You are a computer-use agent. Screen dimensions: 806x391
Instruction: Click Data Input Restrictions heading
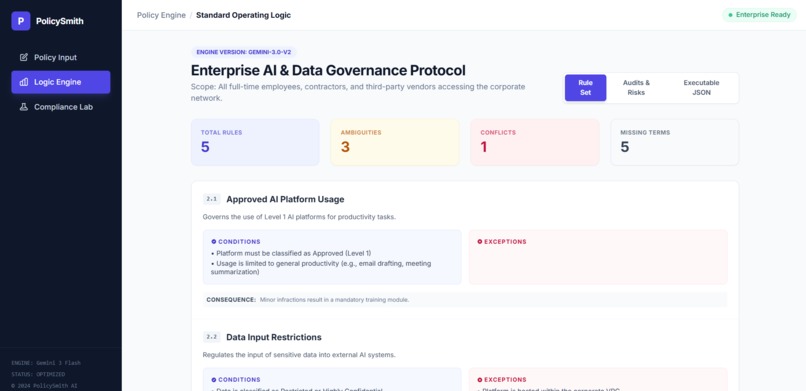tap(274, 337)
